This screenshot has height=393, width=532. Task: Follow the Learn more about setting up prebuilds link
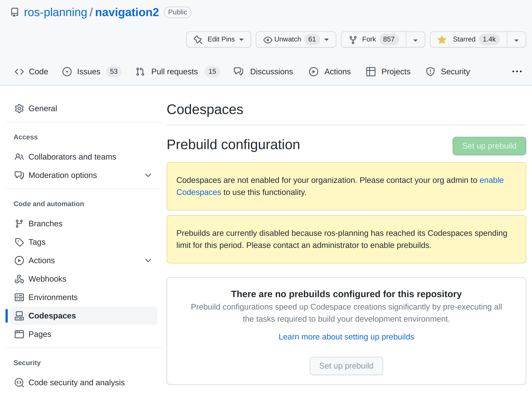pyautogui.click(x=346, y=337)
